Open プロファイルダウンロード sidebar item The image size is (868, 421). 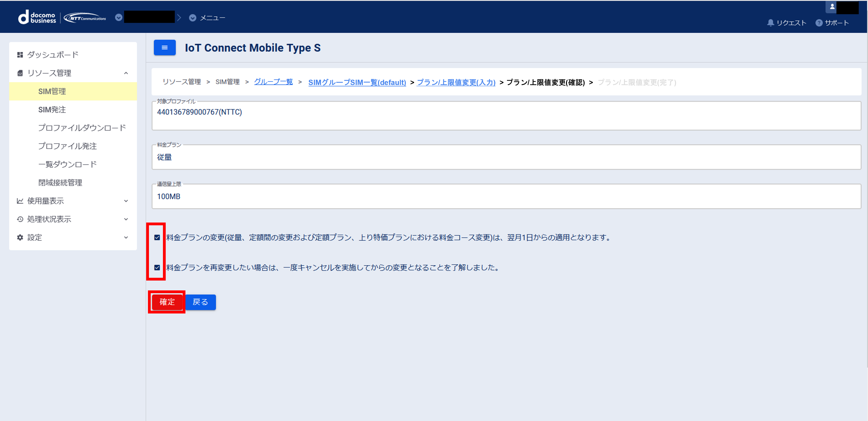[x=82, y=128]
